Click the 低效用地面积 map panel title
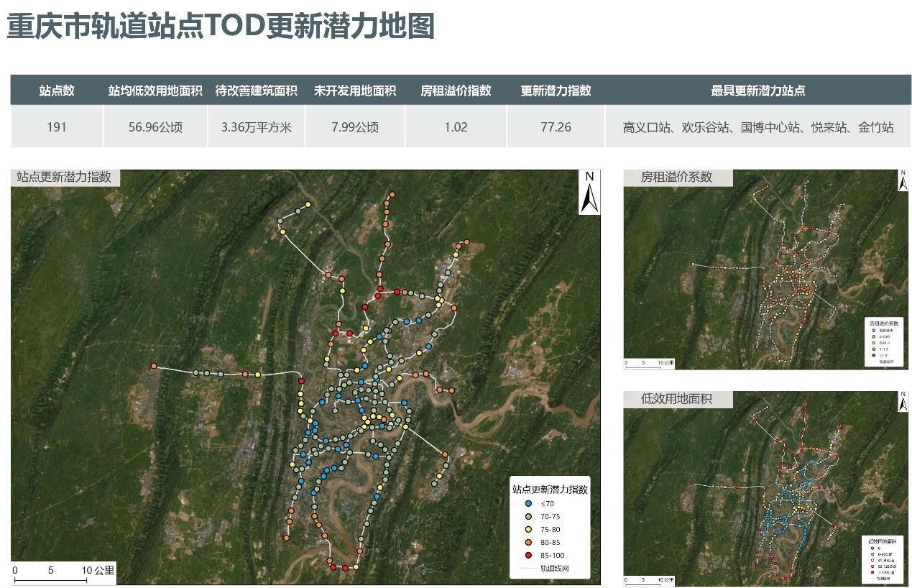The width and height of the screenshot is (912, 588). click(676, 398)
